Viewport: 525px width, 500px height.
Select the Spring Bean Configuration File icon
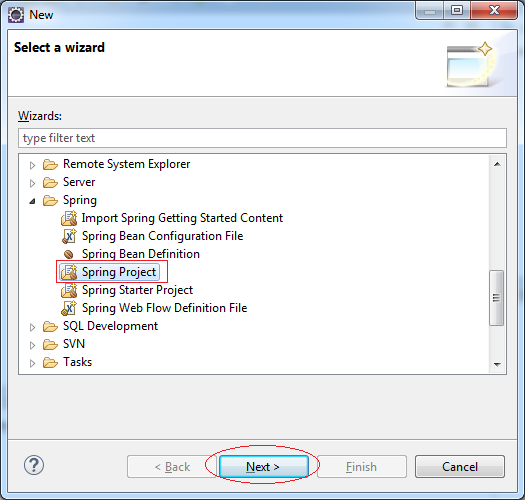pos(69,236)
